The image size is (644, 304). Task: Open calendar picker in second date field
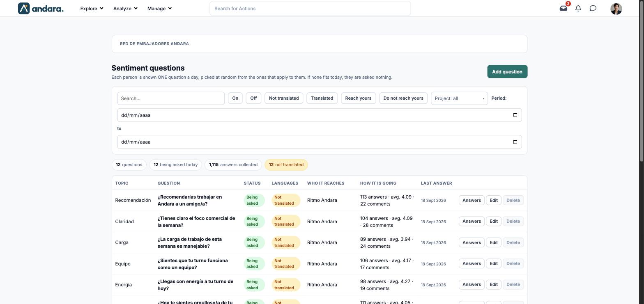pyautogui.click(x=515, y=142)
